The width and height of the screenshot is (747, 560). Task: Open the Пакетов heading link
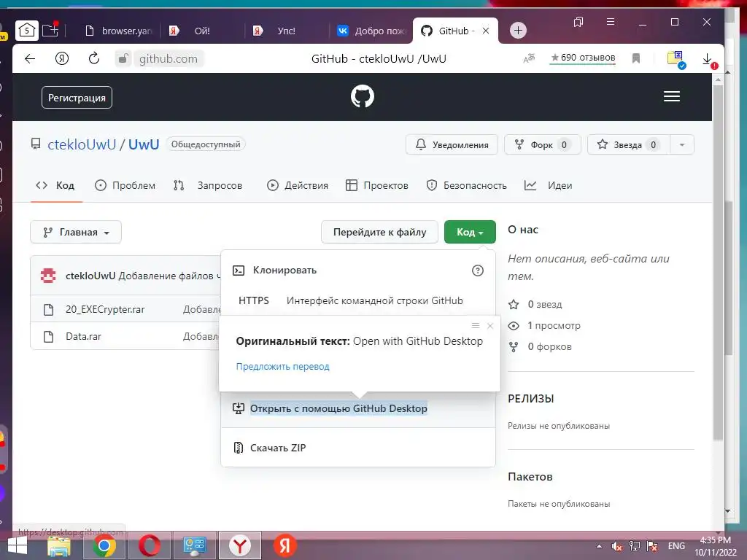coord(530,477)
